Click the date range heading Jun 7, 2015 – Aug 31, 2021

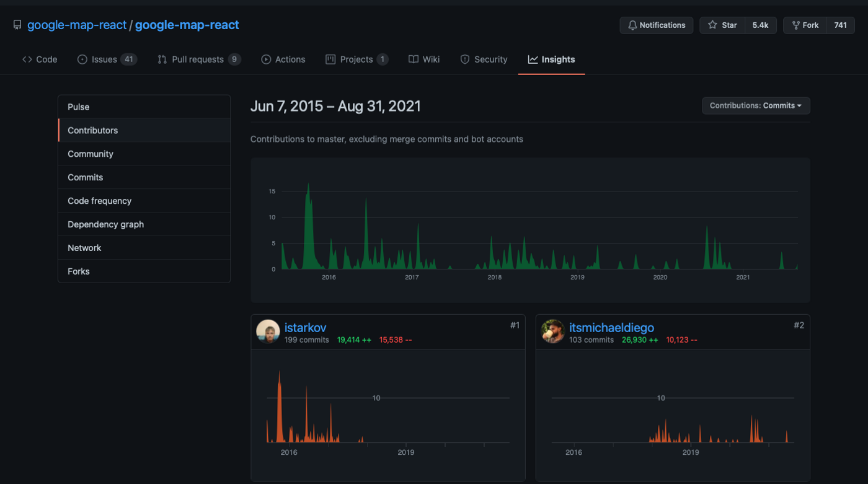click(x=335, y=106)
